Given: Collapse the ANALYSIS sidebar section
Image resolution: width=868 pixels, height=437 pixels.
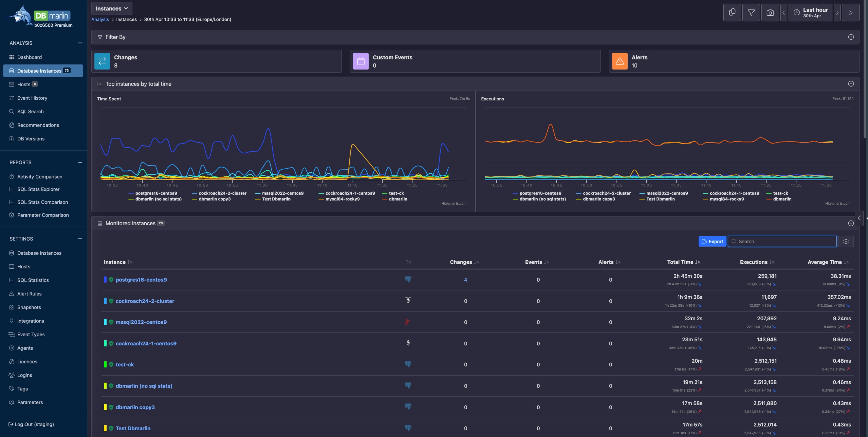Looking at the screenshot, I should click(80, 43).
